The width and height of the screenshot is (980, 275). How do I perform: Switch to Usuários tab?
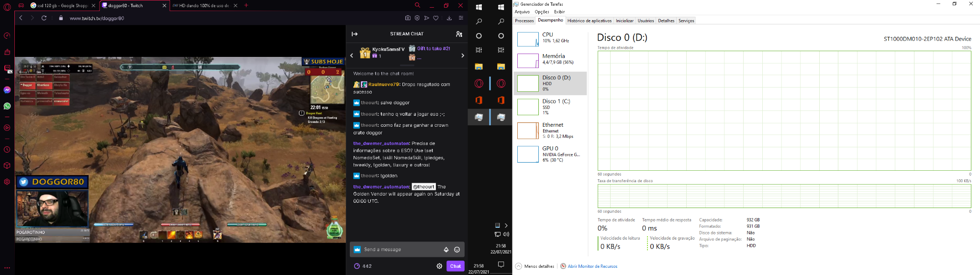coord(646,21)
